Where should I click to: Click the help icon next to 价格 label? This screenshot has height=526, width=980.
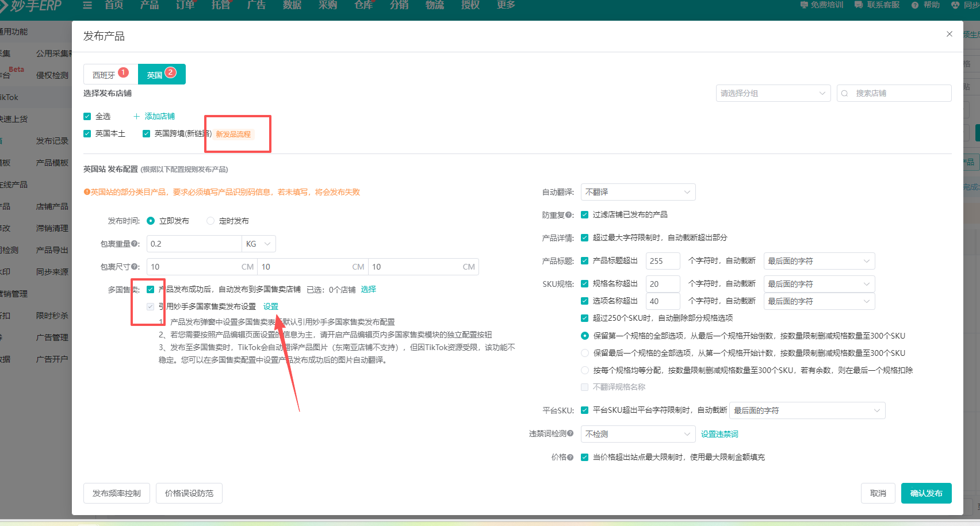(571, 457)
